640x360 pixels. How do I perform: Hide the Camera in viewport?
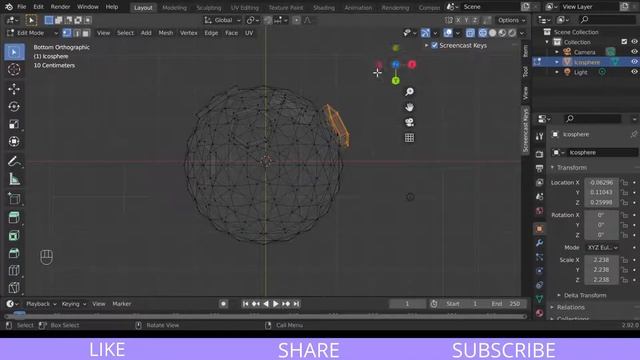634,52
